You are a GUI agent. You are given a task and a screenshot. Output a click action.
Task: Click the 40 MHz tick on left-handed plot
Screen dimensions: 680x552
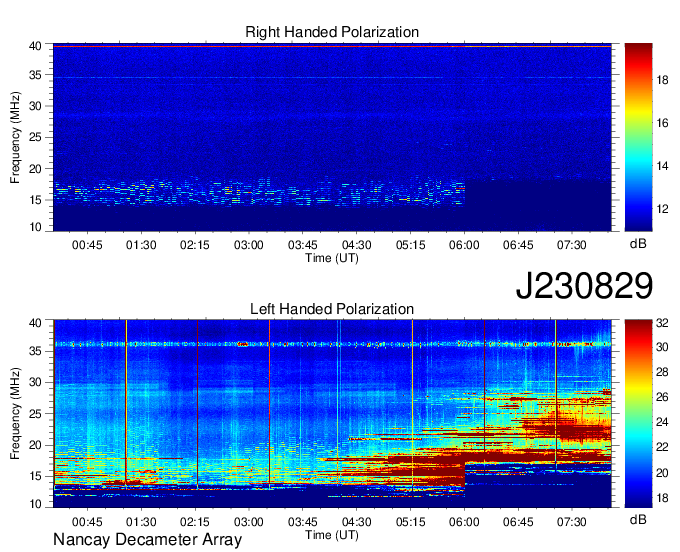pyautogui.click(x=35, y=323)
